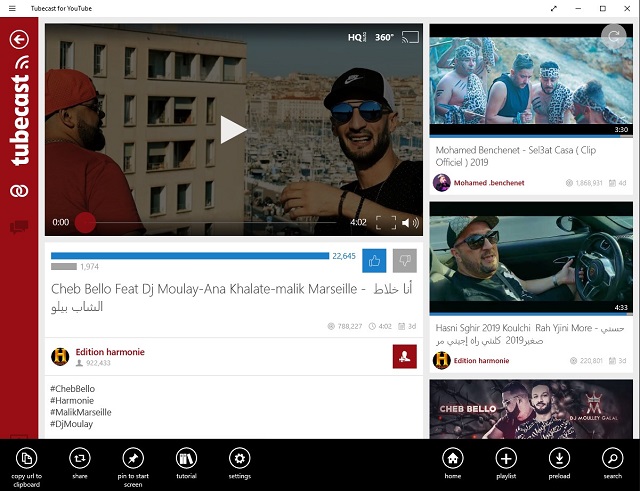Click the #ChebBello hashtag
The height and width of the screenshot is (491, 640).
point(73,389)
